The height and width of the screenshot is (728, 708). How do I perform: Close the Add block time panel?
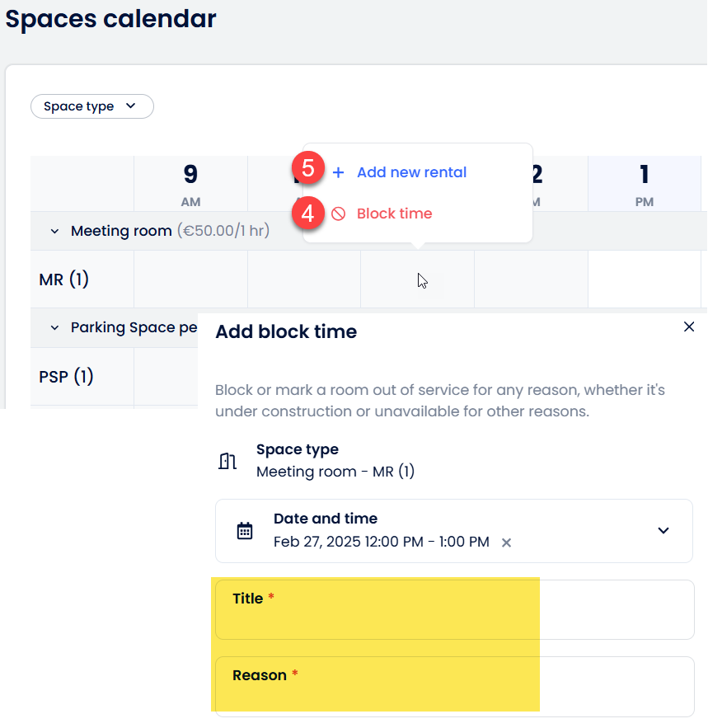pos(689,327)
